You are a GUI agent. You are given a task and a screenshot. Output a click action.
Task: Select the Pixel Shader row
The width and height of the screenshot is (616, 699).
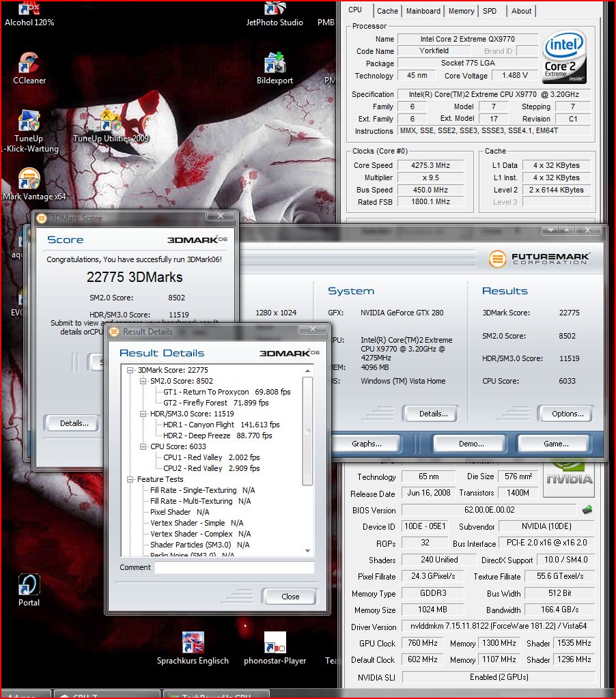tap(180, 512)
